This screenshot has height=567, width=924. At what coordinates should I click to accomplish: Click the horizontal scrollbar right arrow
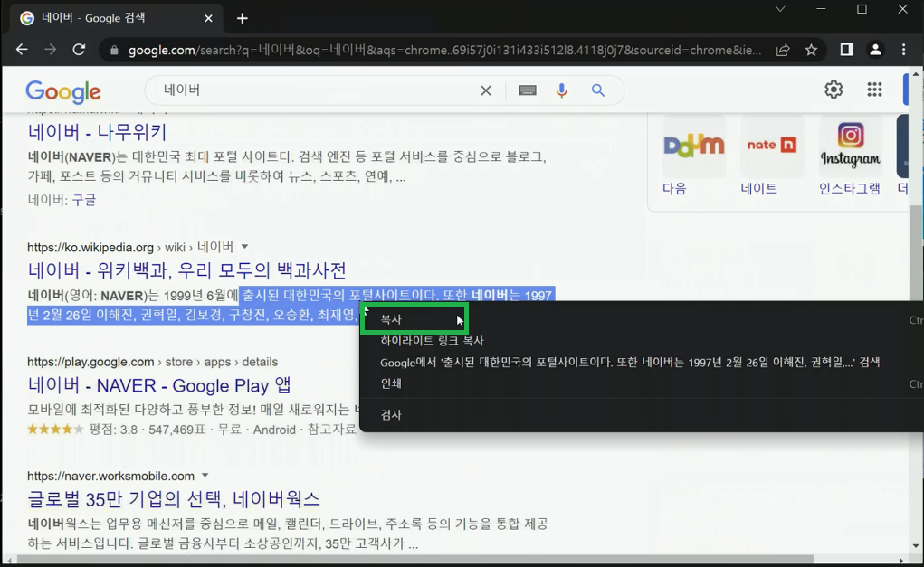901,560
